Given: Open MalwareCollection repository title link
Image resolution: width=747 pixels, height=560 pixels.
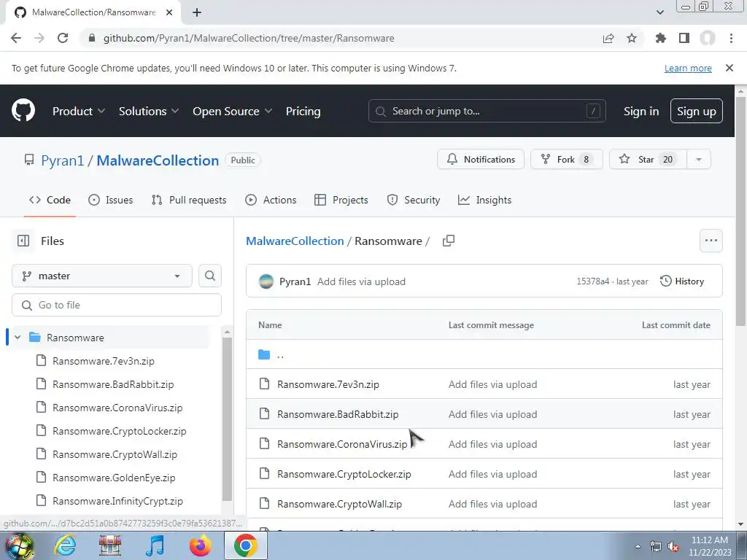Looking at the screenshot, I should pyautogui.click(x=158, y=160).
